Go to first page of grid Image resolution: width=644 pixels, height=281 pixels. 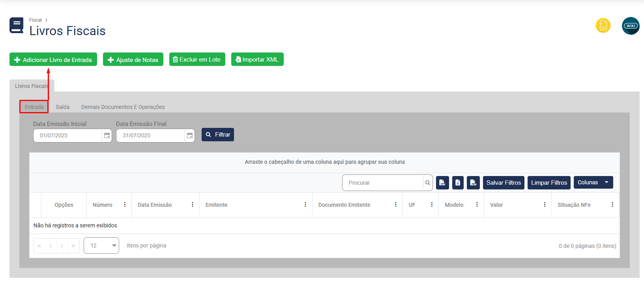39,245
